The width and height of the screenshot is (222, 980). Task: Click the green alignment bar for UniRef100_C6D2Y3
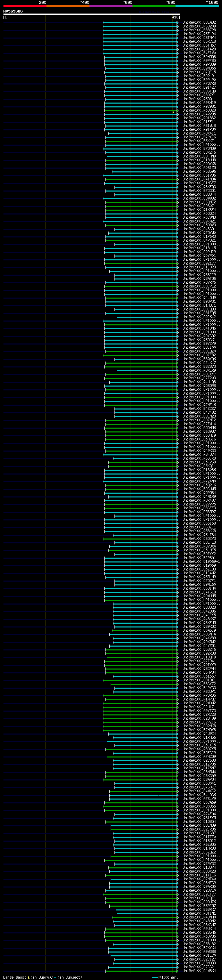[x=140, y=539]
